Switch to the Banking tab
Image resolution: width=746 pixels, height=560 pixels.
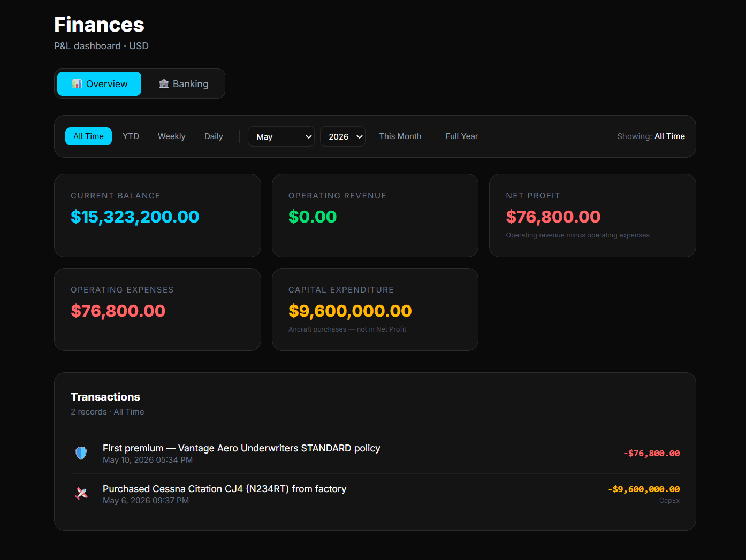pyautogui.click(x=183, y=84)
